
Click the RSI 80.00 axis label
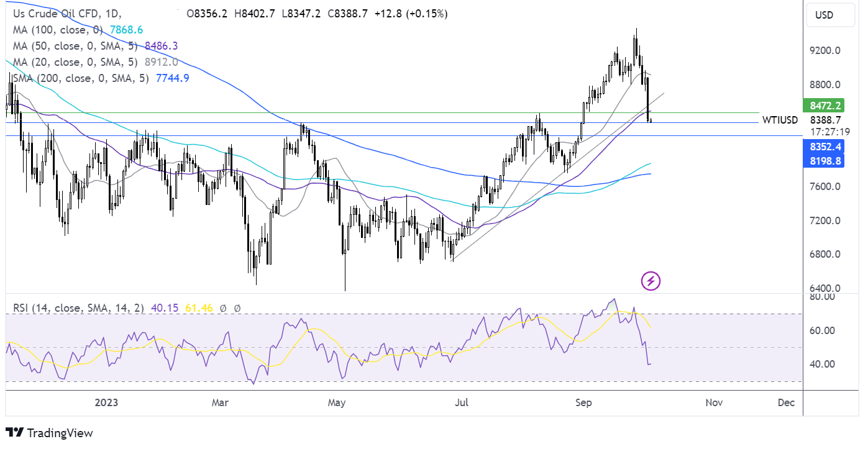pyautogui.click(x=823, y=297)
